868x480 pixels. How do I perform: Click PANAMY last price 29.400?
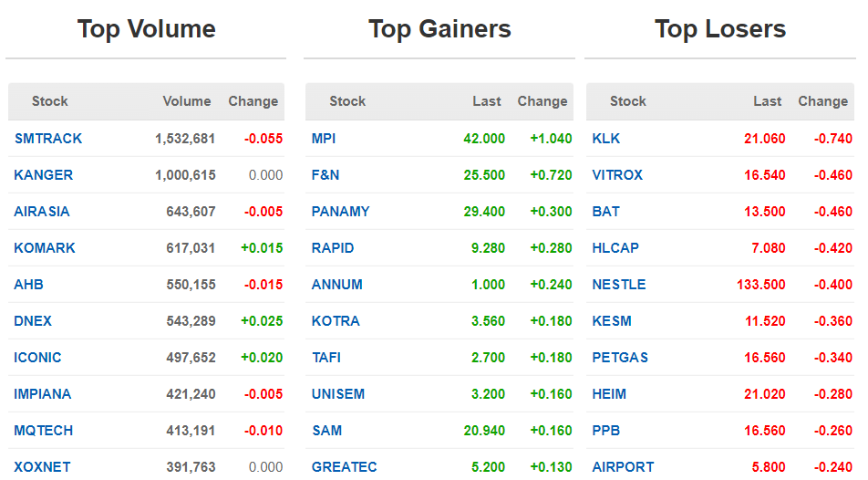[x=484, y=212]
